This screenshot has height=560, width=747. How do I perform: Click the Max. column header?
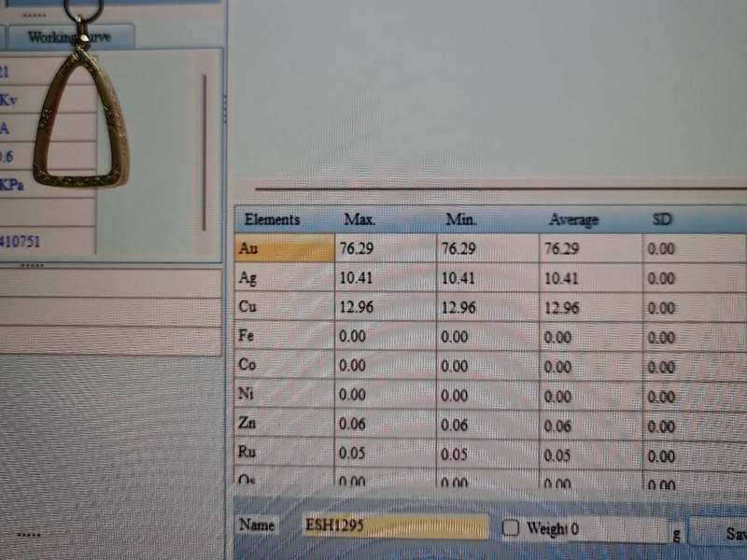pos(359,220)
